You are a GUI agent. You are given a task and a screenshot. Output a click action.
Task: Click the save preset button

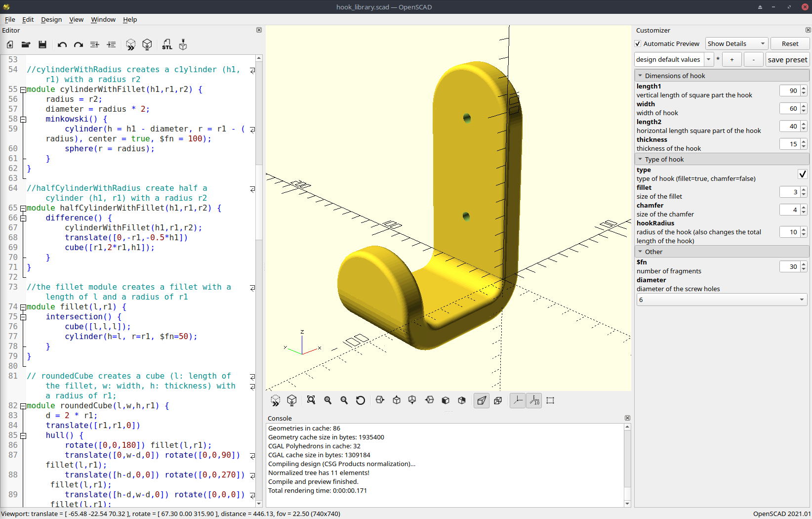pos(787,59)
